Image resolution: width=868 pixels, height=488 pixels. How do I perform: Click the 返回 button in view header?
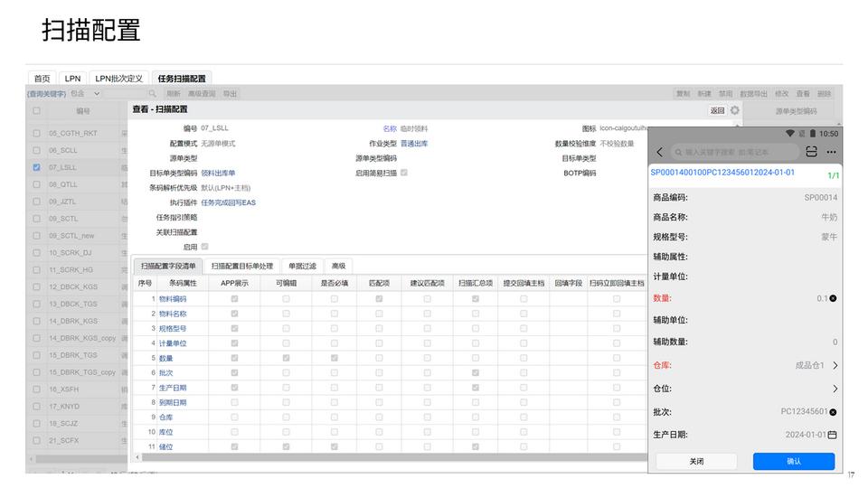[x=717, y=110]
